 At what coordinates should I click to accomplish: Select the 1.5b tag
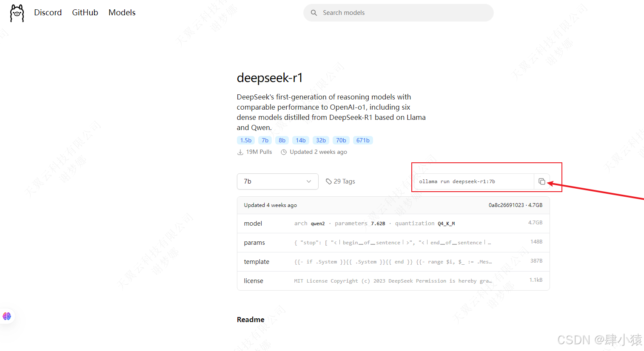246,140
